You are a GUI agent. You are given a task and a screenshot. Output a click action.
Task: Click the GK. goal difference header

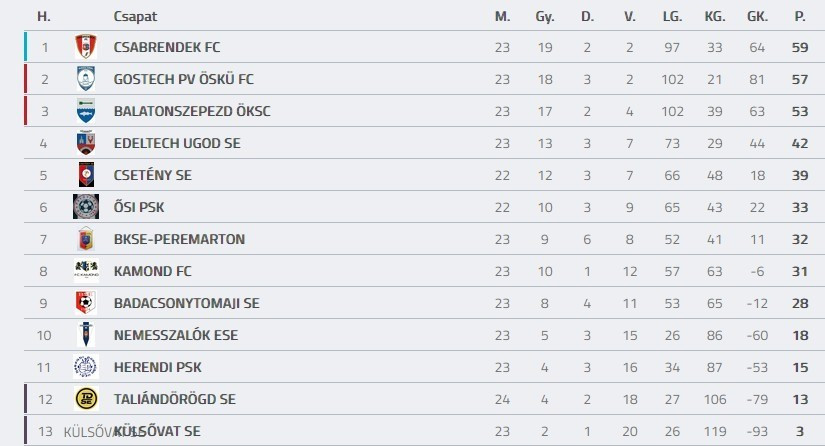(x=757, y=17)
